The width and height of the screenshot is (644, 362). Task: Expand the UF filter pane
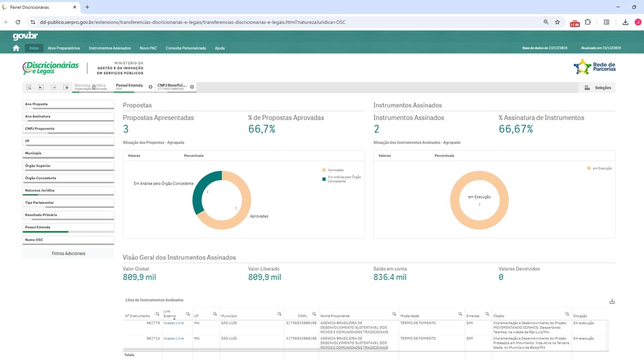68,141
